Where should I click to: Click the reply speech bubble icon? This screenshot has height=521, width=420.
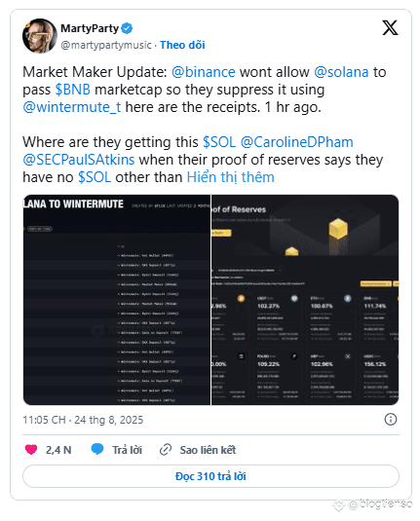tap(97, 450)
